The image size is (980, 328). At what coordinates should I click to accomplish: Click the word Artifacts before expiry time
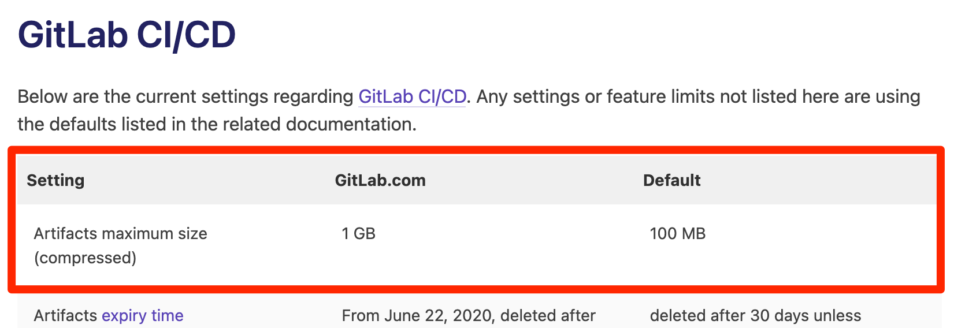[x=65, y=316]
